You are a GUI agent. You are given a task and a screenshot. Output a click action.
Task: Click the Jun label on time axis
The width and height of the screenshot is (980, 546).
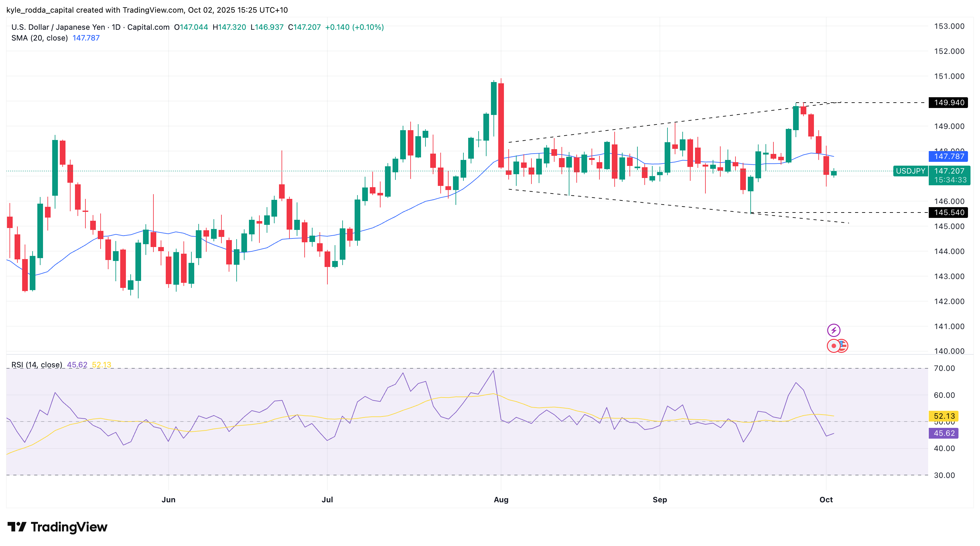tap(168, 499)
